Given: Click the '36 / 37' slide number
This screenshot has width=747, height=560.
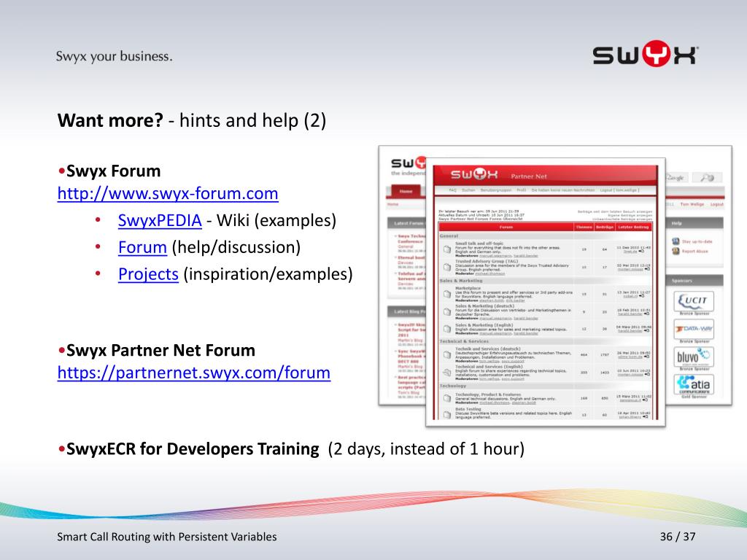Looking at the screenshot, I should click(x=678, y=537).
